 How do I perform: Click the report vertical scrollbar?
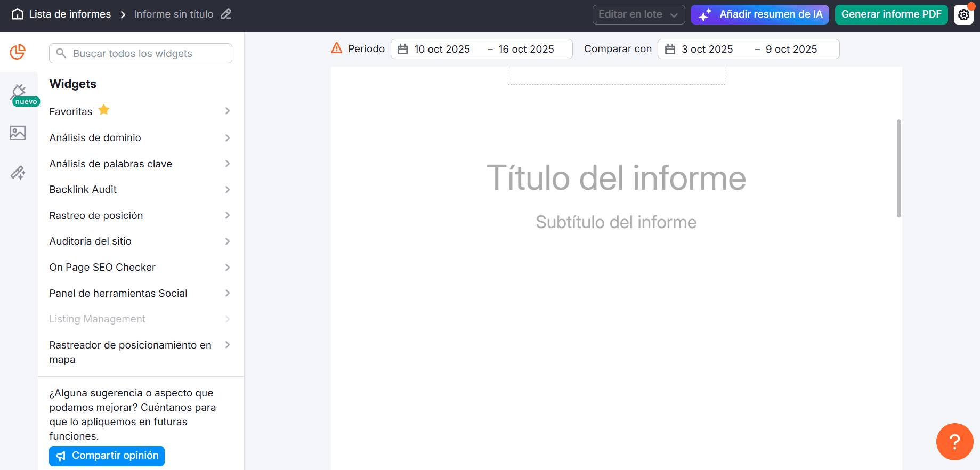pos(898,168)
